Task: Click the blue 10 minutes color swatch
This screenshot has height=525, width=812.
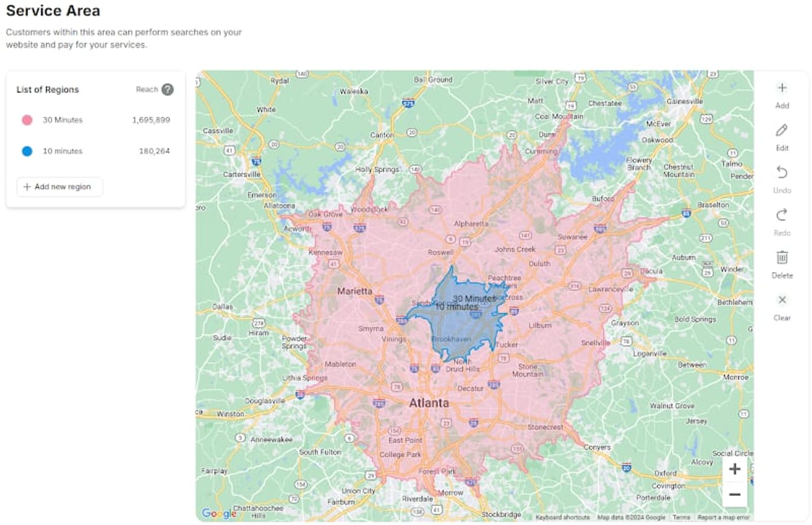Action: pos(27,151)
